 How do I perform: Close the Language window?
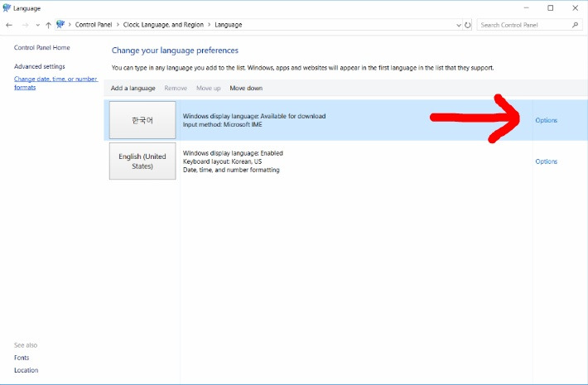coord(575,8)
